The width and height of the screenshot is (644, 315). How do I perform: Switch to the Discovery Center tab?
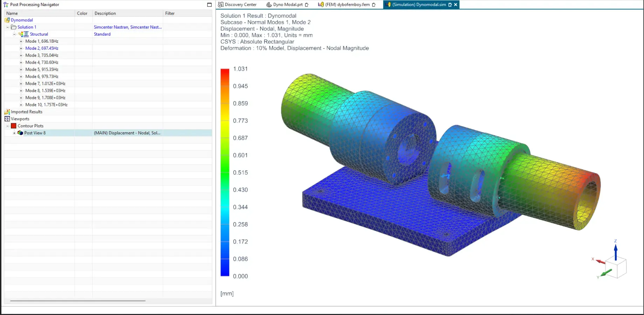coord(238,5)
